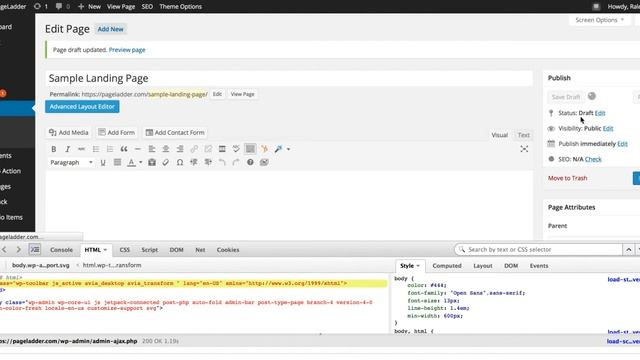The width and height of the screenshot is (640, 360).
Task: Click Move to Trash link
Action: 567,178
